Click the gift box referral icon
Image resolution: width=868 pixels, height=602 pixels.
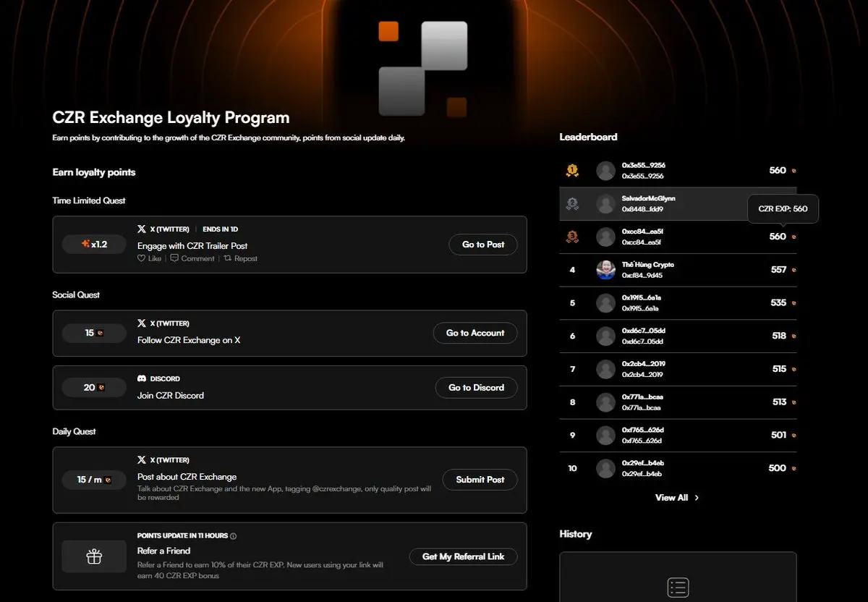[x=94, y=556]
